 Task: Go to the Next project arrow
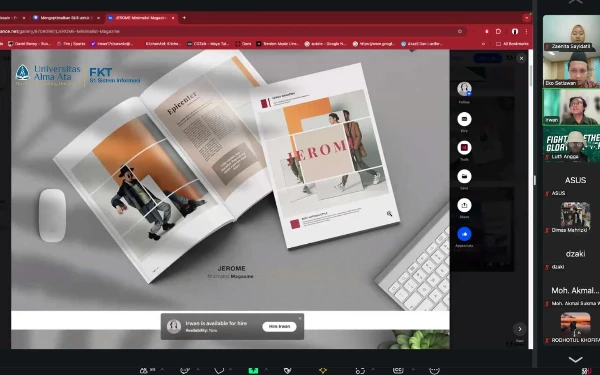point(520,329)
